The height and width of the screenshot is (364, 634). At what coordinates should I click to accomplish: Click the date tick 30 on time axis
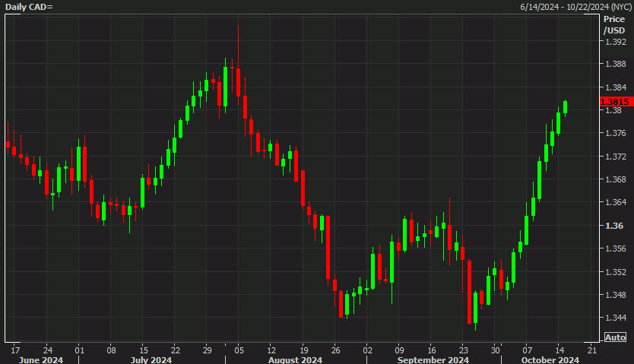496,350
